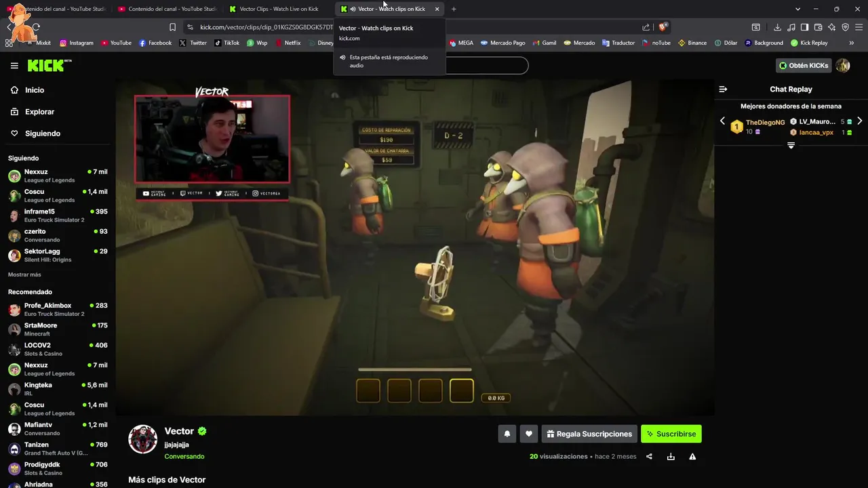Viewport: 868px width, 488px height.
Task: Open Tanizen Grand Theft Auto channel
Action: pos(58,449)
